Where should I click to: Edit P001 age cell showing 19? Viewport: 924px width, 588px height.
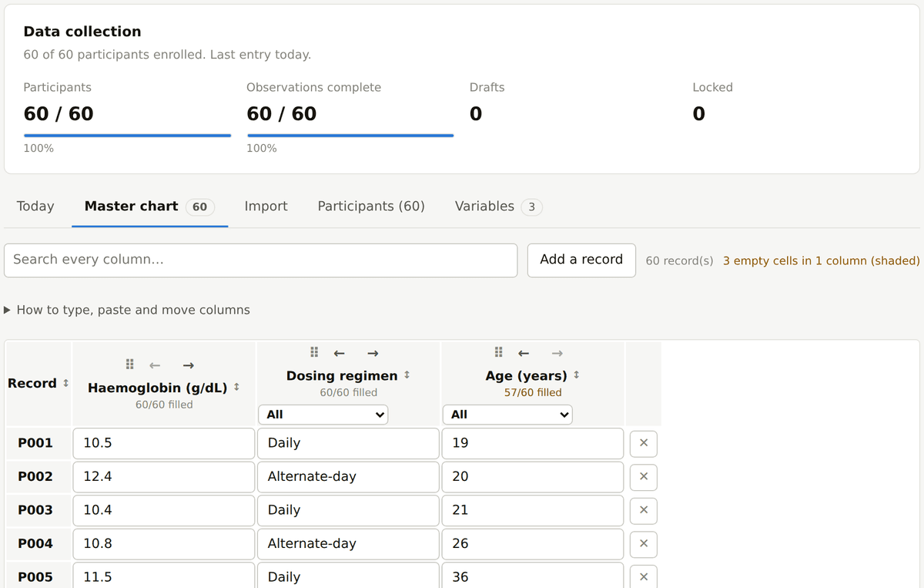point(533,443)
